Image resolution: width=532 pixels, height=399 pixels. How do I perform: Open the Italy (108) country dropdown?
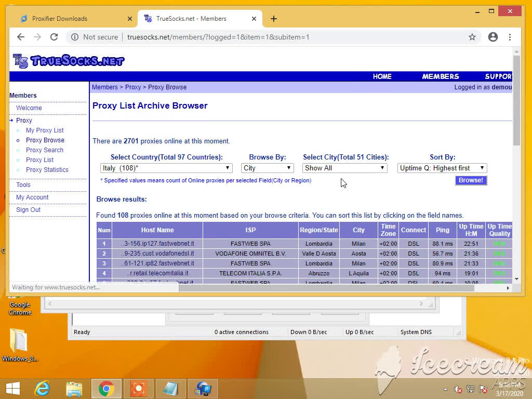166,168
